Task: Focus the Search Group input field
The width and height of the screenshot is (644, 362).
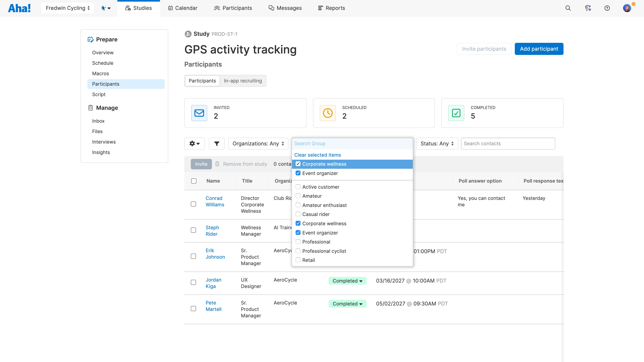Action: click(x=352, y=143)
